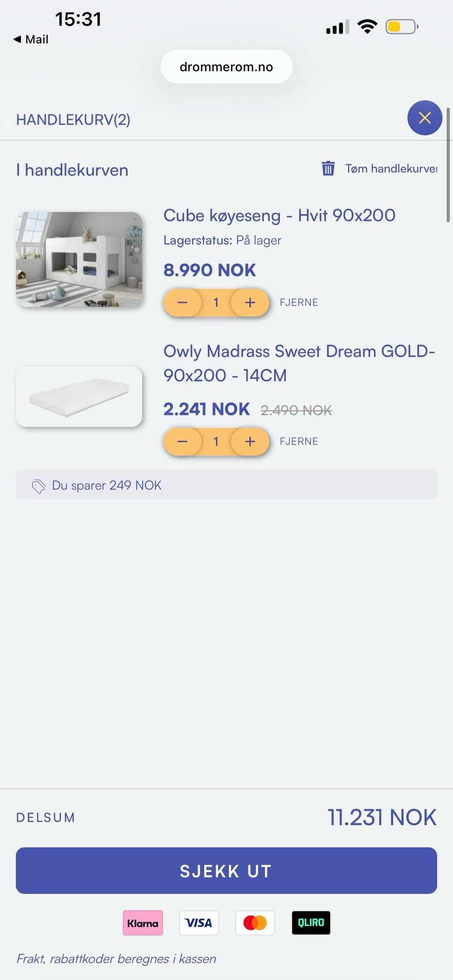Image resolution: width=453 pixels, height=980 pixels.
Task: Select the Klarna payment icon
Action: pyautogui.click(x=143, y=923)
